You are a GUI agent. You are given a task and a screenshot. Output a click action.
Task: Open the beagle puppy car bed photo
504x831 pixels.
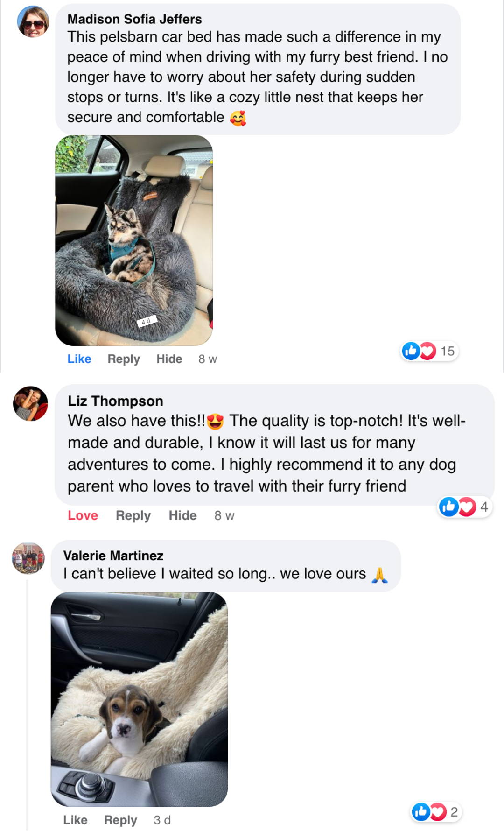tap(139, 699)
